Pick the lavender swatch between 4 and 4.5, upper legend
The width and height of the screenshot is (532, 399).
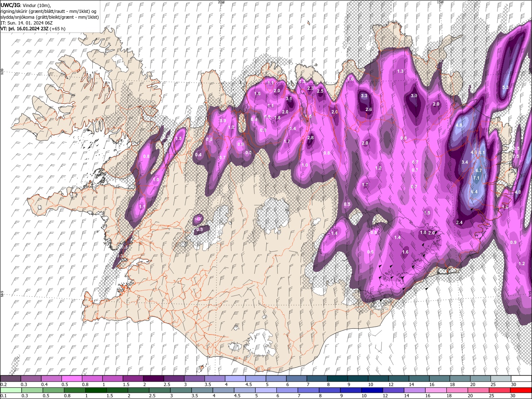[x=235, y=379]
